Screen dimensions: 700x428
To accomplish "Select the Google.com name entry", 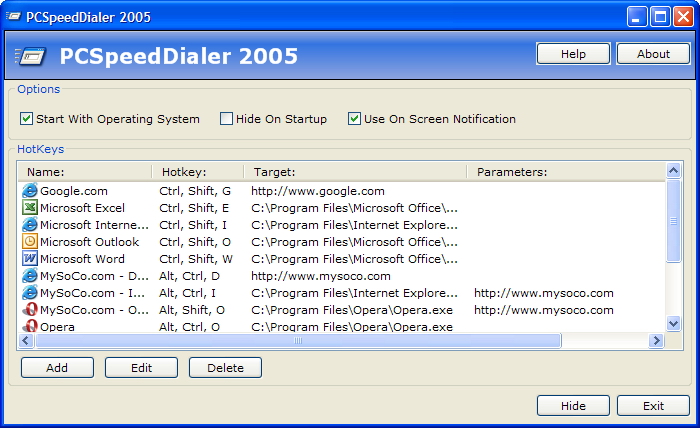I will (74, 191).
